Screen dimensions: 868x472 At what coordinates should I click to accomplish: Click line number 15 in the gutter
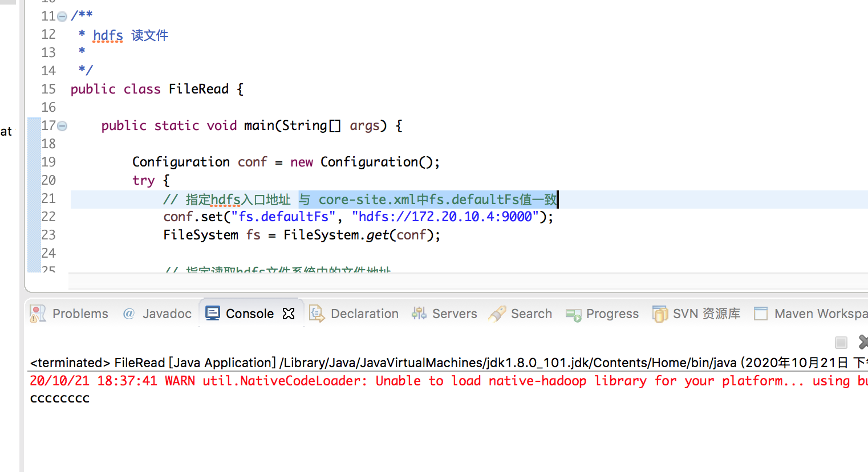[48, 89]
